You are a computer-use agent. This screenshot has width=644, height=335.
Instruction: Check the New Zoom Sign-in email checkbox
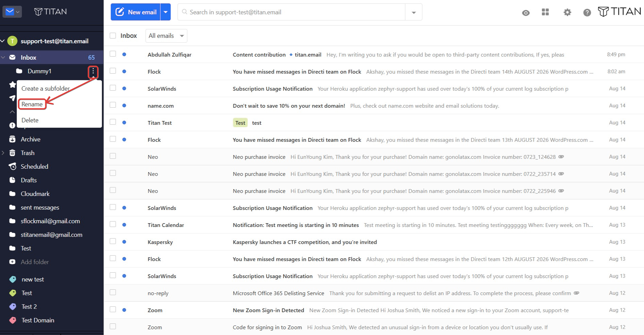(x=113, y=309)
